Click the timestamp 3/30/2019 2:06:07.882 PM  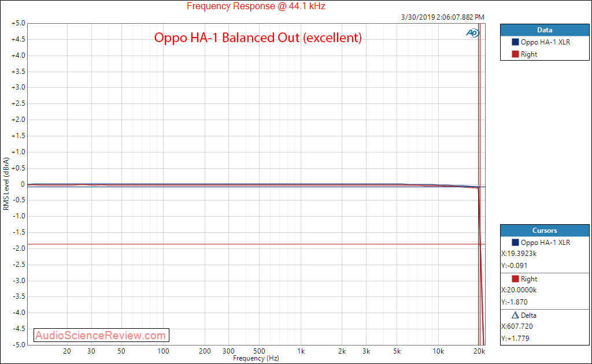442,17
